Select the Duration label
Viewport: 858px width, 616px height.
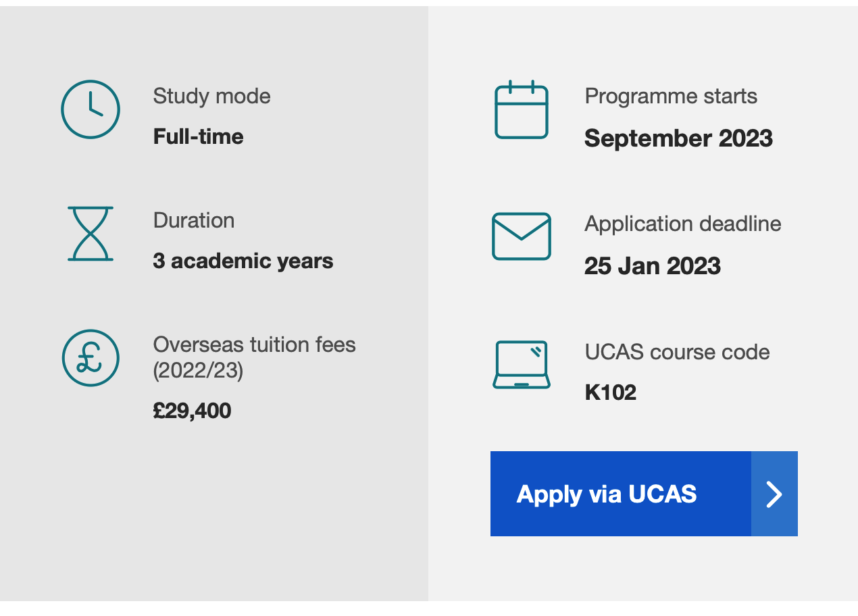[x=194, y=220]
